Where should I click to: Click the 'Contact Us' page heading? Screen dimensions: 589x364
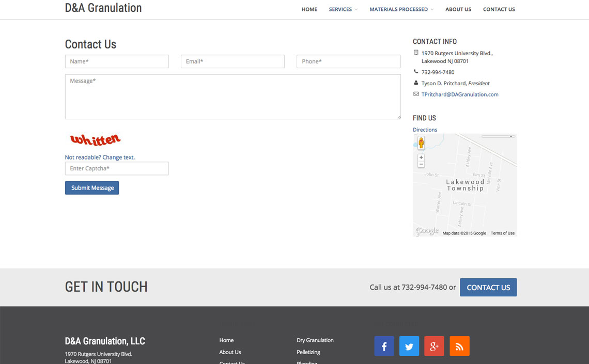90,44
